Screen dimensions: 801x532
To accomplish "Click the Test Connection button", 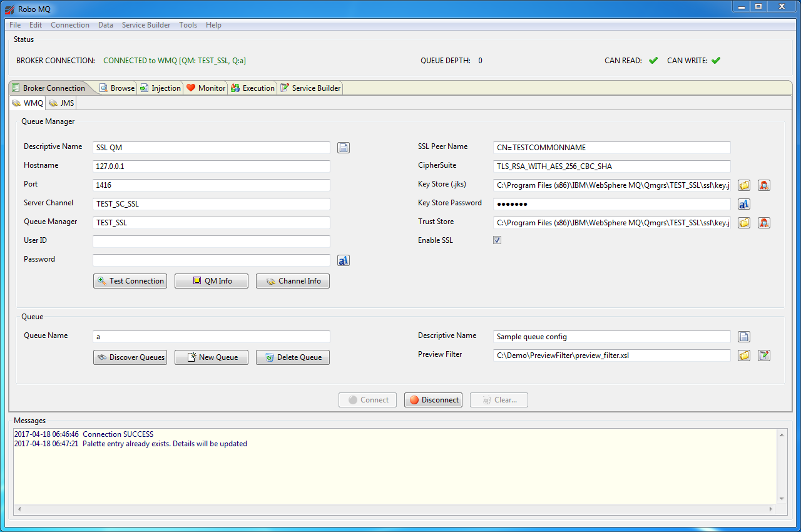I will (x=130, y=281).
